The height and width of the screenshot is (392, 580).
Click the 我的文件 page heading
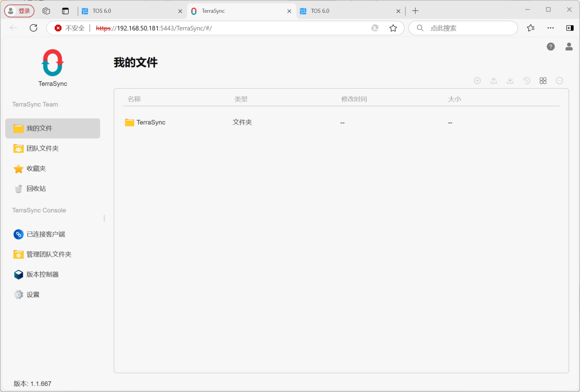(x=136, y=63)
